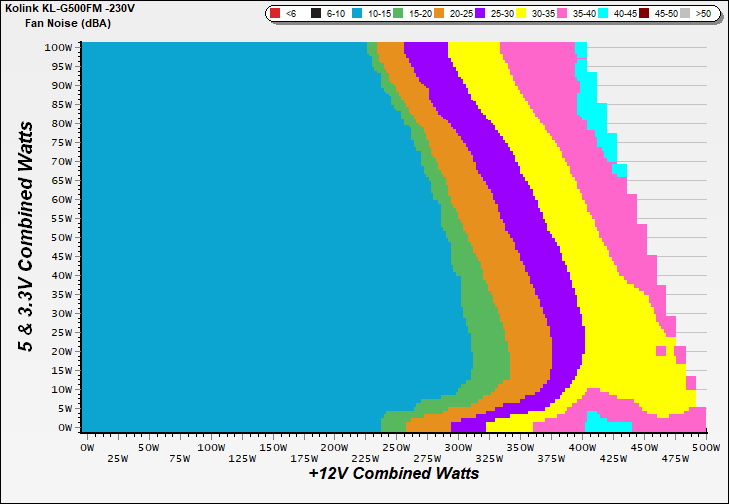The width and height of the screenshot is (729, 504).
Task: Click the cyan 40-45 legend swatch
Action: [602, 13]
